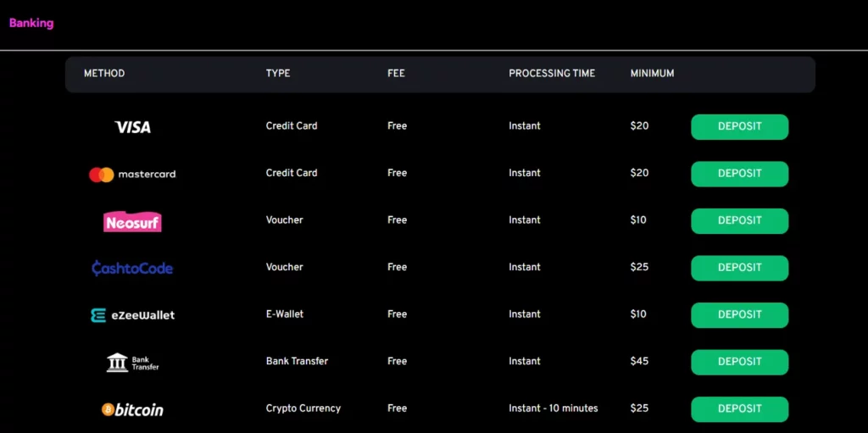The image size is (868, 433).
Task: Click the METHOD column header
Action: [x=104, y=74]
